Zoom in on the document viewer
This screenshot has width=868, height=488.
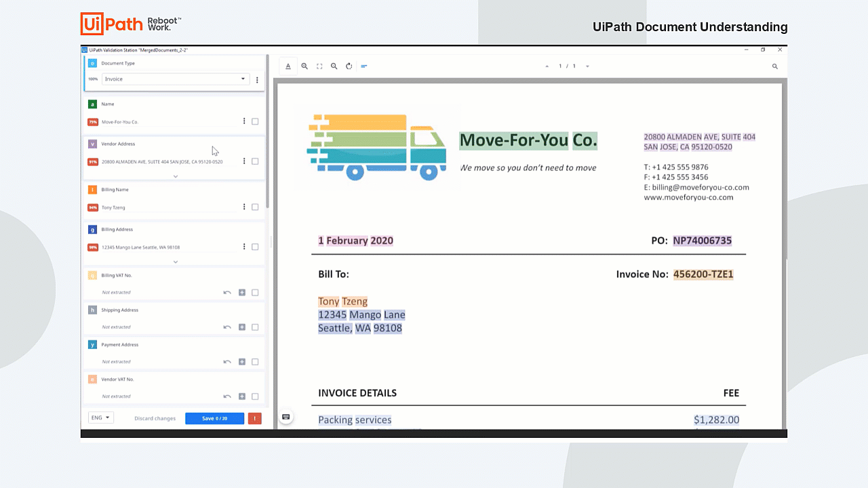pos(304,66)
